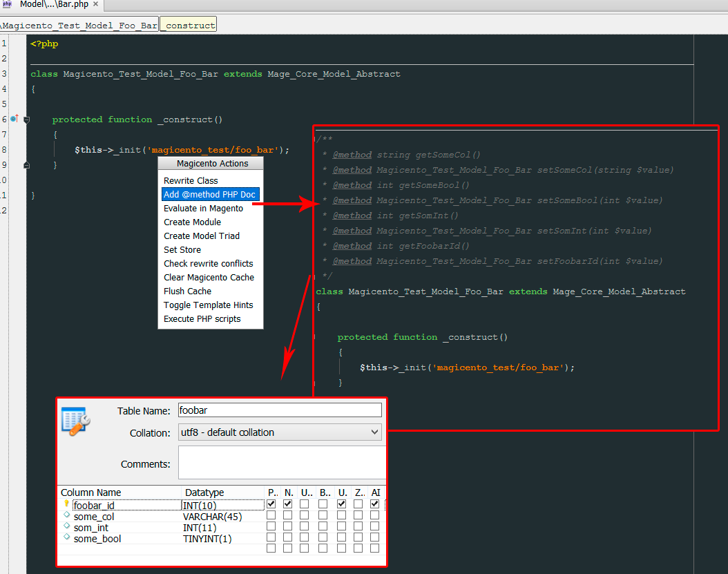Screen dimensions: 728x574
Task: Click the primary key icon of foobar_id
Action: point(66,504)
